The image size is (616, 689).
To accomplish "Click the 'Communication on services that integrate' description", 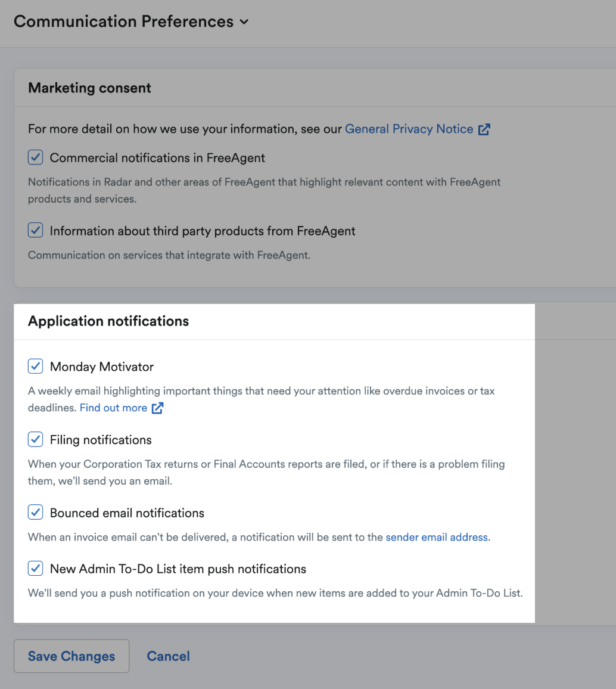I will [x=169, y=255].
